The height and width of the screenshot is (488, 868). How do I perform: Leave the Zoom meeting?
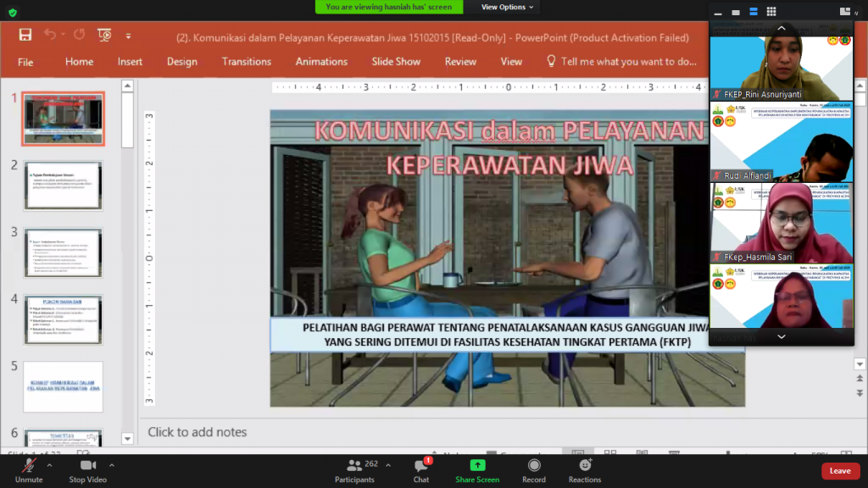pos(839,471)
